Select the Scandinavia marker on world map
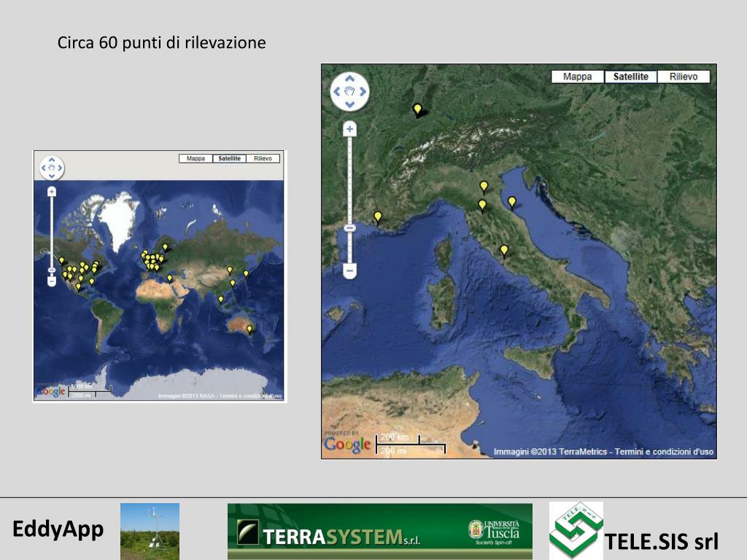 click(x=166, y=248)
